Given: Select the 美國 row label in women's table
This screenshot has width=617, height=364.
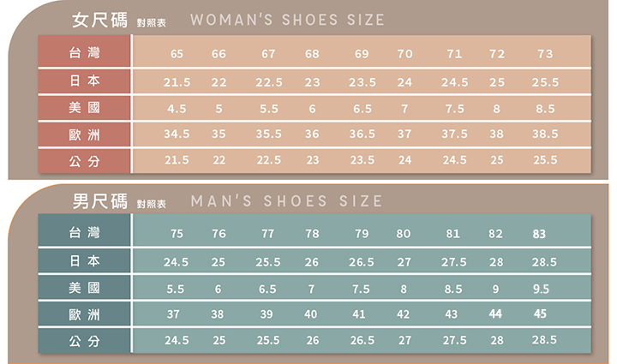Looking at the screenshot, I should (84, 109).
